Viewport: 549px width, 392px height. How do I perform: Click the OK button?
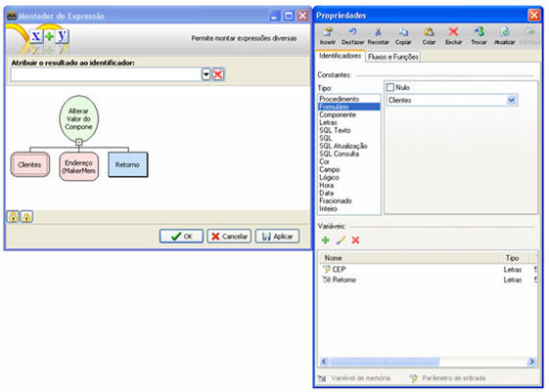(x=181, y=237)
